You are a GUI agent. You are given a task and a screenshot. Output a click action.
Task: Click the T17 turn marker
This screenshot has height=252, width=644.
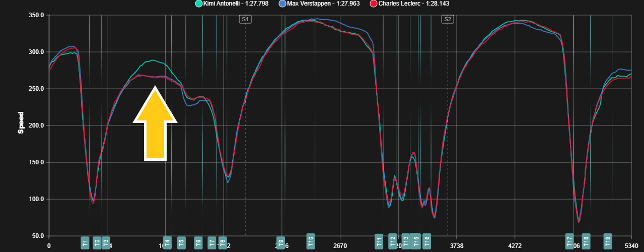[569, 241]
